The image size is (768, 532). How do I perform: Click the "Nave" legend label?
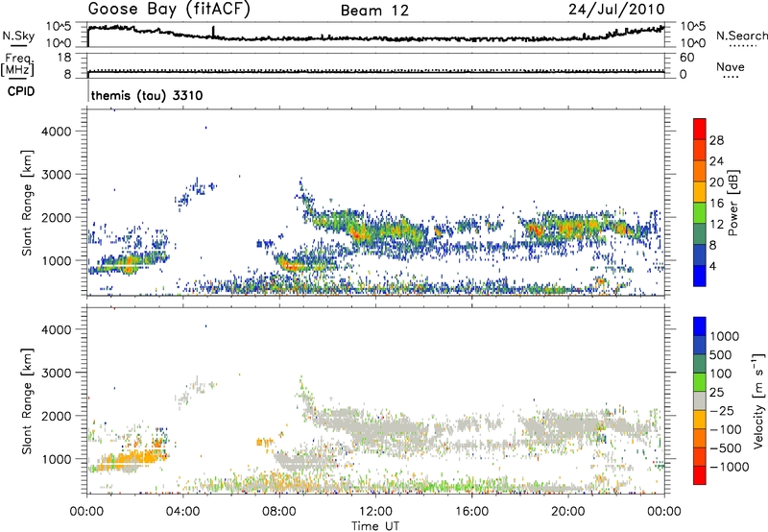click(x=731, y=66)
